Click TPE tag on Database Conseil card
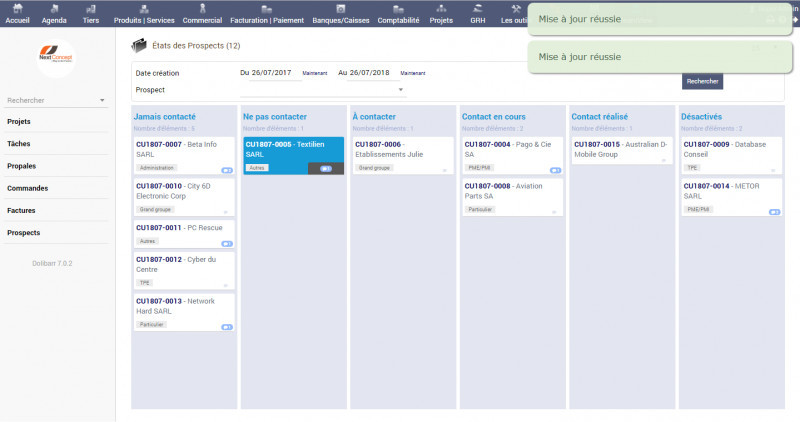 point(692,168)
